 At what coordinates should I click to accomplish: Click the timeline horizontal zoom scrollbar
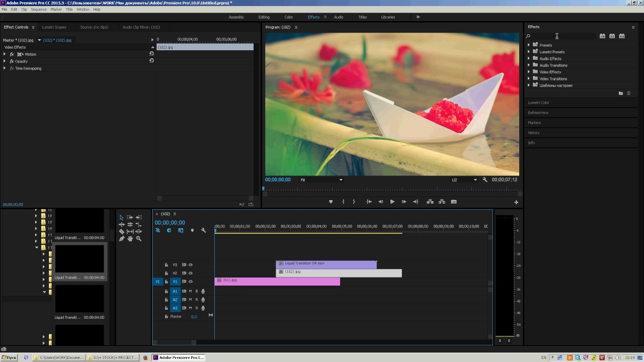[174, 342]
